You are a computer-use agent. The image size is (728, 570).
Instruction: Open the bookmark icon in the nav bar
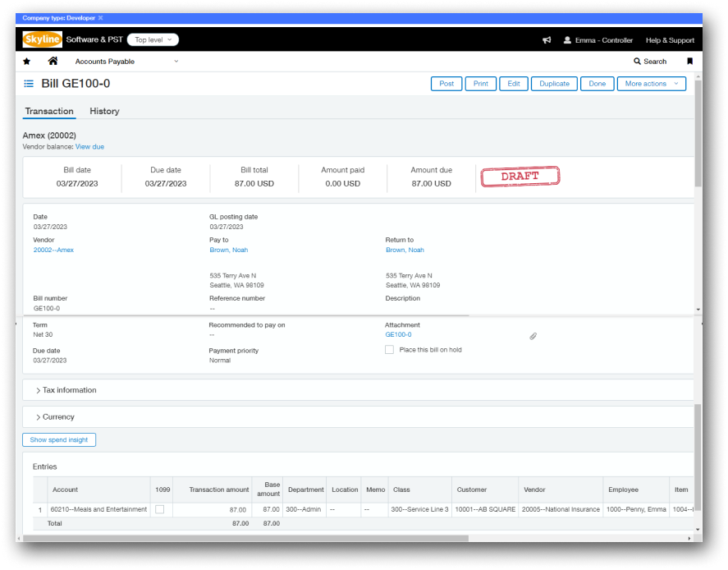coord(689,62)
